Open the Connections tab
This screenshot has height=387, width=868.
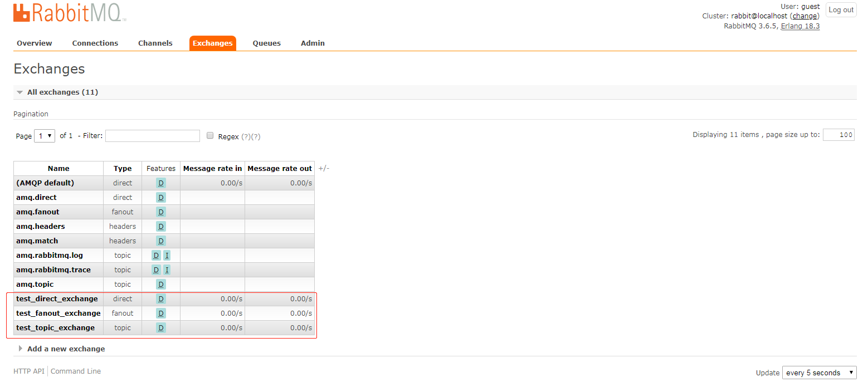point(95,43)
